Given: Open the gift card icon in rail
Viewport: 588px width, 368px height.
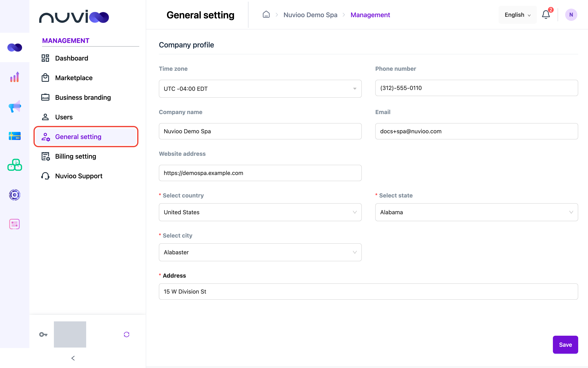Looking at the screenshot, I should coord(14,136).
